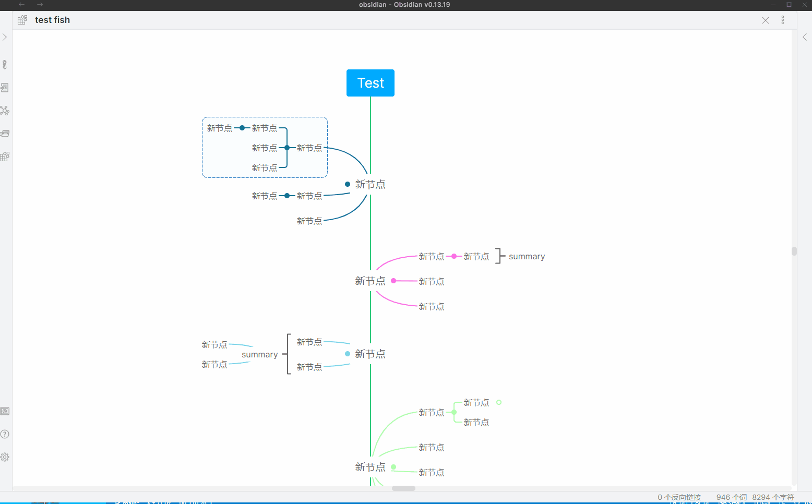Click the 8294 个字符 character count
Image resolution: width=812 pixels, height=504 pixels.
coord(773,497)
